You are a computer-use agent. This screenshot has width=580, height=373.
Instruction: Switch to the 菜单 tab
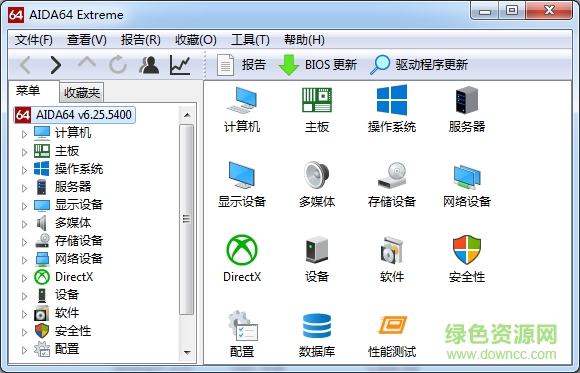pyautogui.click(x=28, y=91)
